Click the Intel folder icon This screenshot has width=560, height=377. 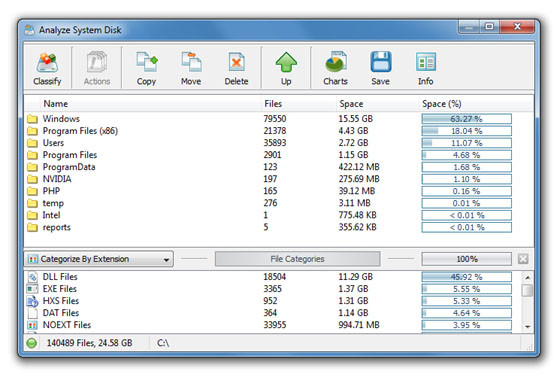click(32, 215)
